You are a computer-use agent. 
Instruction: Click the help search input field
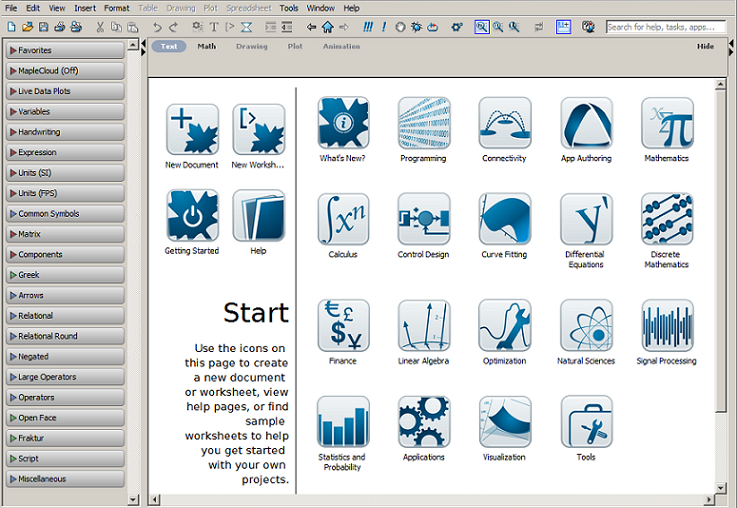pos(665,27)
